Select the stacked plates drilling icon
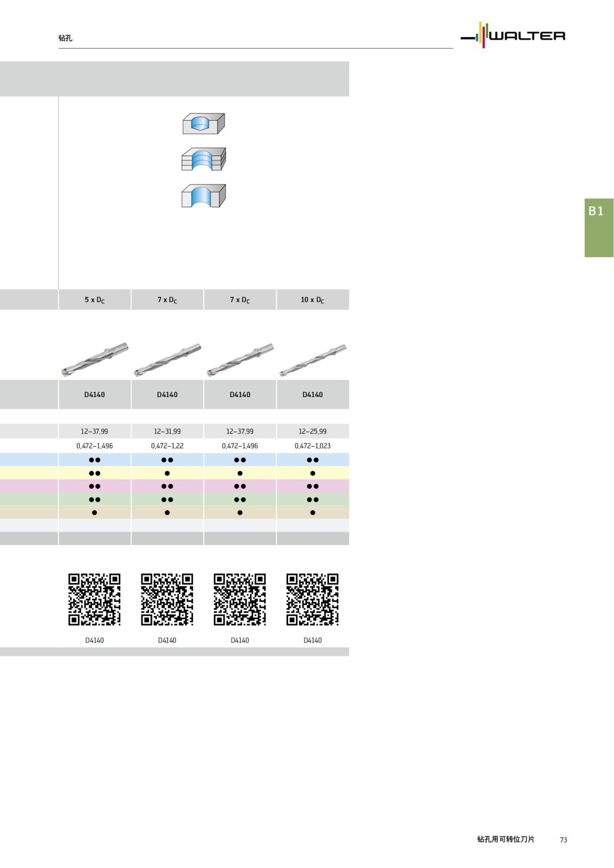 [x=204, y=159]
